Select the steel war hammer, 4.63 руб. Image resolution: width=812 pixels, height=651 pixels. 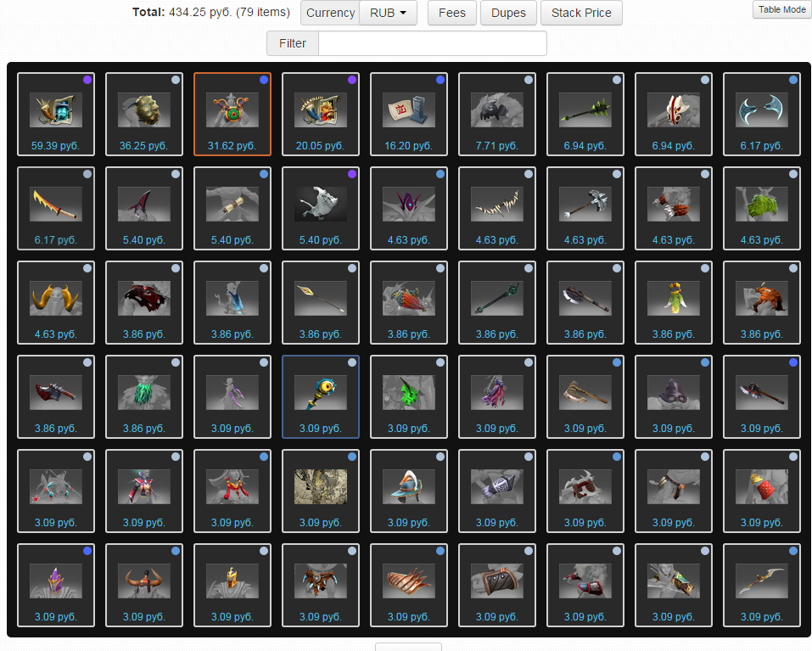585,208
